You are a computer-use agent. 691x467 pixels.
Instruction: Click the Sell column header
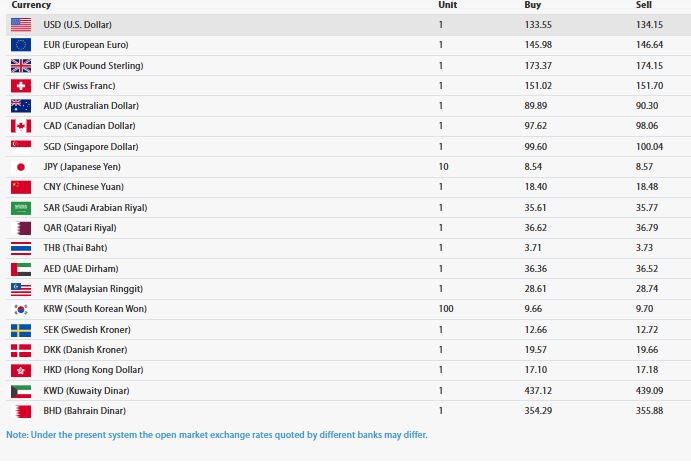pos(643,5)
